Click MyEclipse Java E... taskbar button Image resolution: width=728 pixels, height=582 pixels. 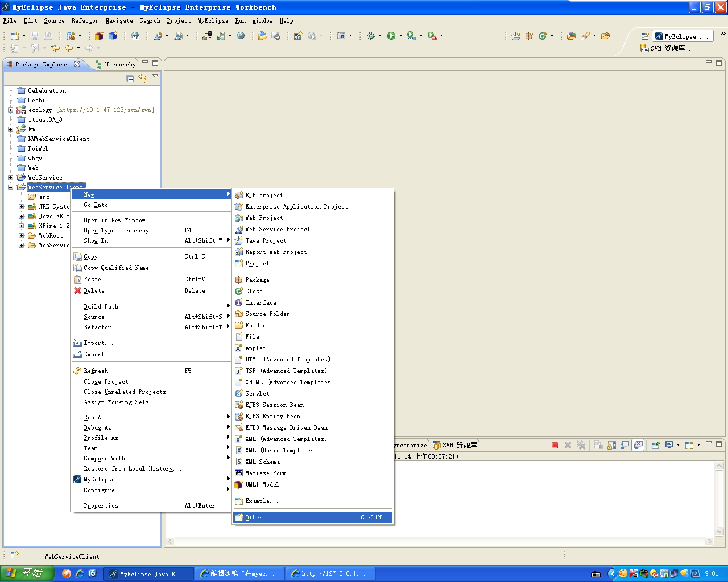coord(147,573)
